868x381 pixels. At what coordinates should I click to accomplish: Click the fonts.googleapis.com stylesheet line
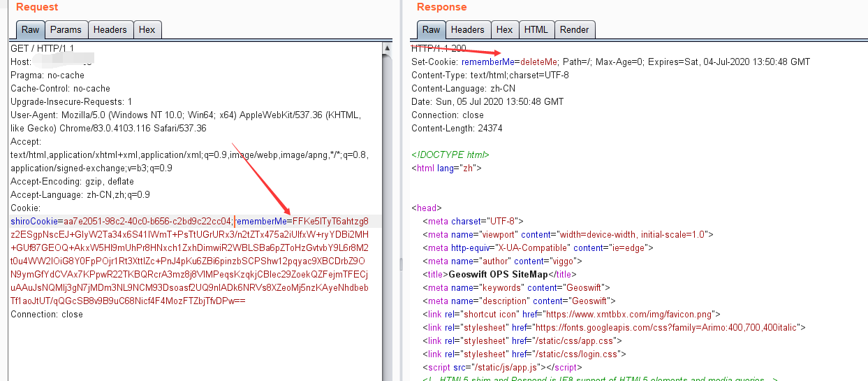[x=615, y=327]
